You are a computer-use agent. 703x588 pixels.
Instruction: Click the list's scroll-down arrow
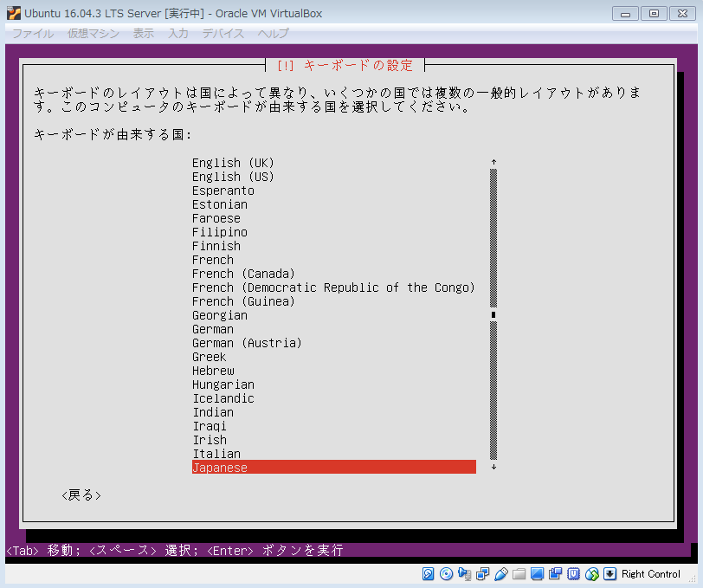click(493, 468)
